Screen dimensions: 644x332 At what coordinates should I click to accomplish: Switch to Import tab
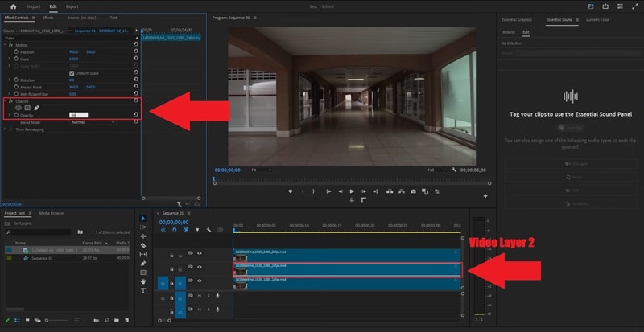coord(34,6)
